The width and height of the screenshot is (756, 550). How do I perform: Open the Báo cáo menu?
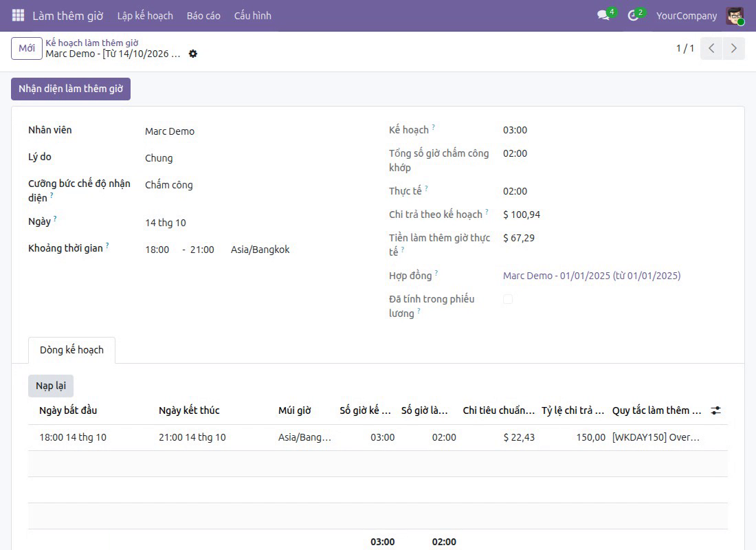203,15
